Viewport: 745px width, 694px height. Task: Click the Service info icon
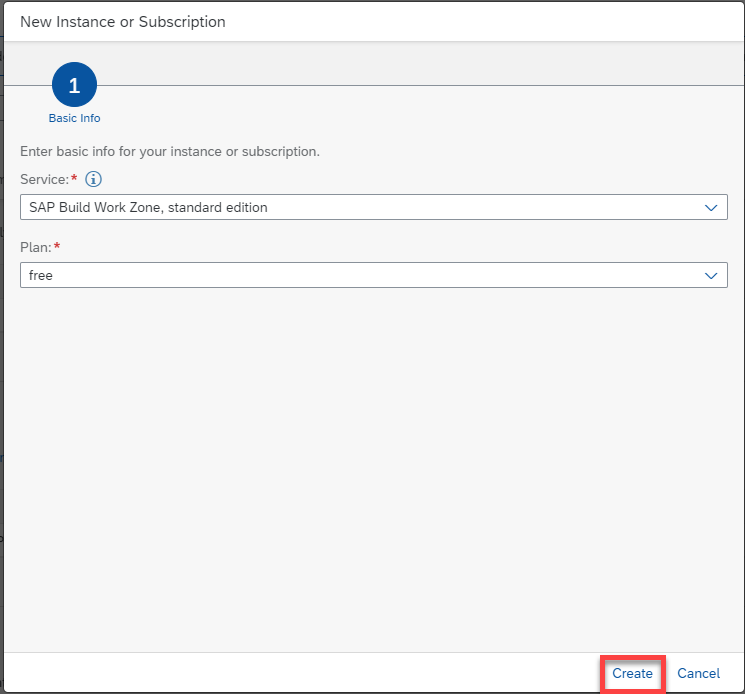point(93,179)
